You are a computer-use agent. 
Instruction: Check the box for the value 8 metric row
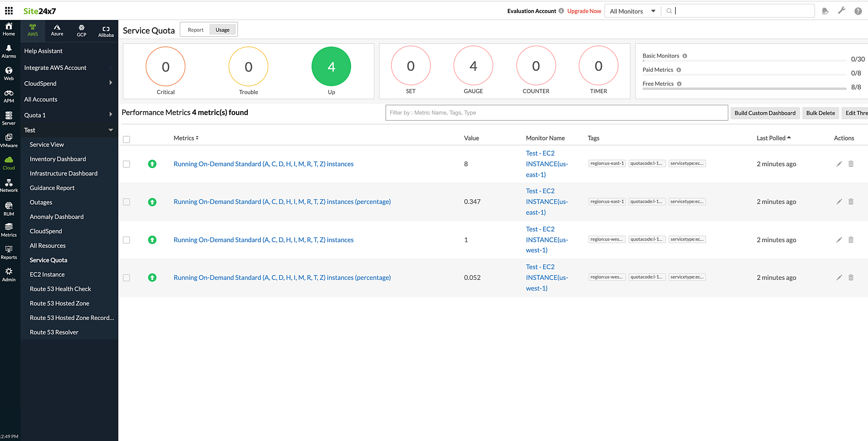point(126,164)
